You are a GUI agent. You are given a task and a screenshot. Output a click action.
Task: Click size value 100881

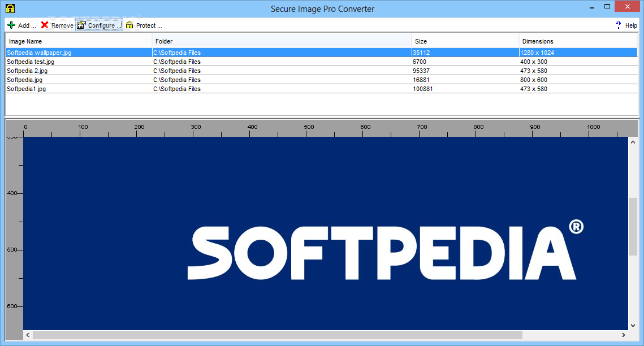[422, 89]
